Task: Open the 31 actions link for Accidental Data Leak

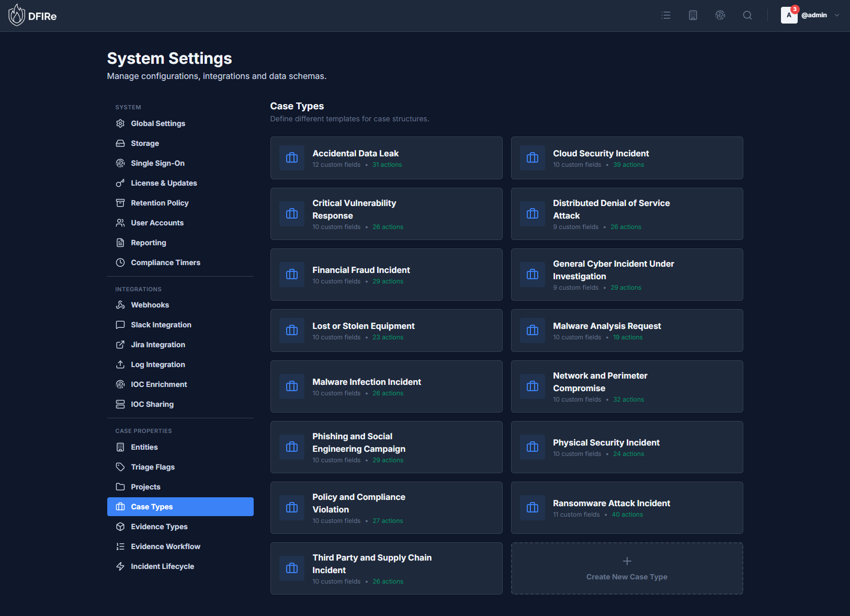Action: pos(387,164)
